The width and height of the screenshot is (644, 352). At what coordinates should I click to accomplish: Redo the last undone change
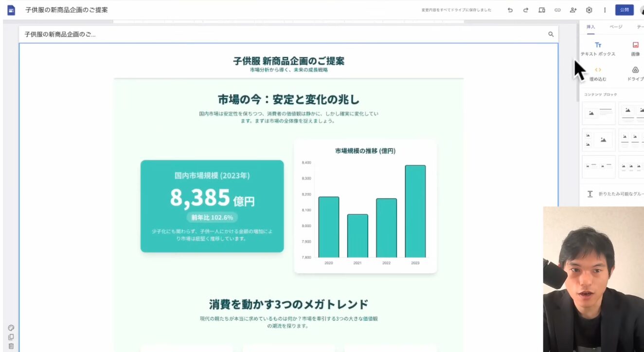pos(526,10)
